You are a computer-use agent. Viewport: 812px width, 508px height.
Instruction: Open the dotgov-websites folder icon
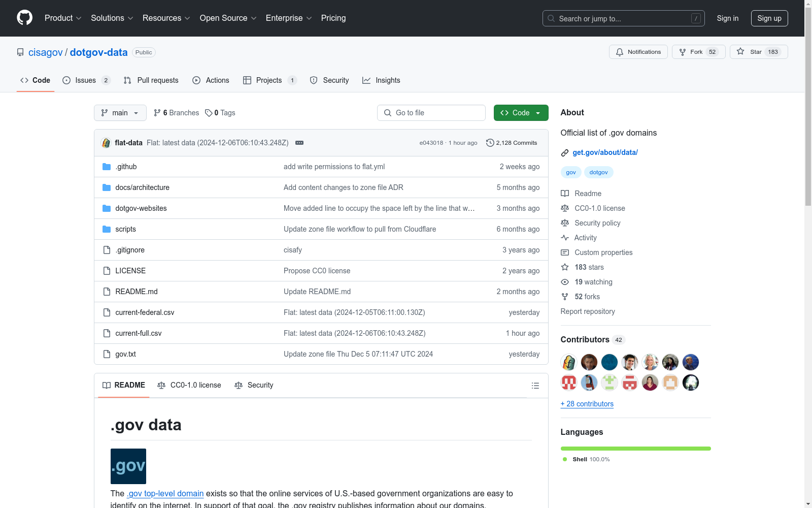107,208
